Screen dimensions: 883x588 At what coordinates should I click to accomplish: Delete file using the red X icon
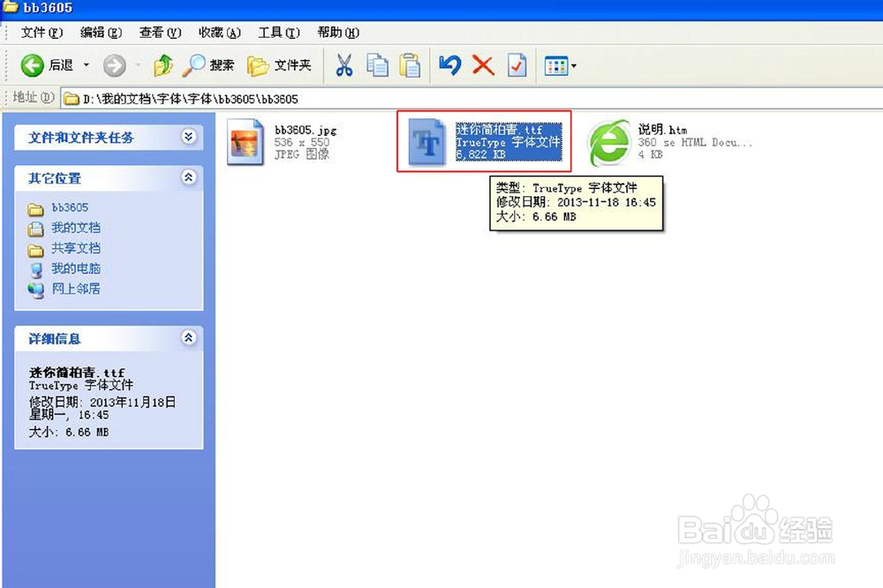click(482, 64)
